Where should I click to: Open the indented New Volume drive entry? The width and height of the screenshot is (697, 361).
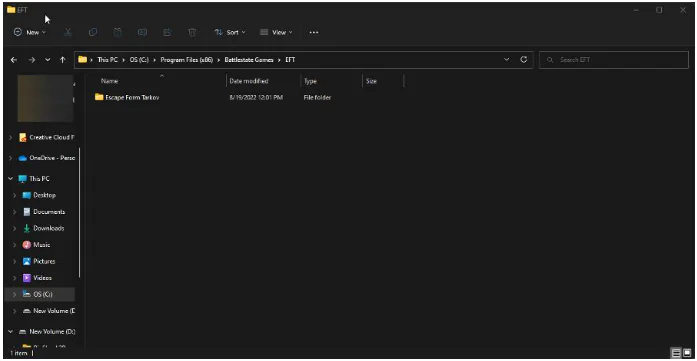click(49, 311)
